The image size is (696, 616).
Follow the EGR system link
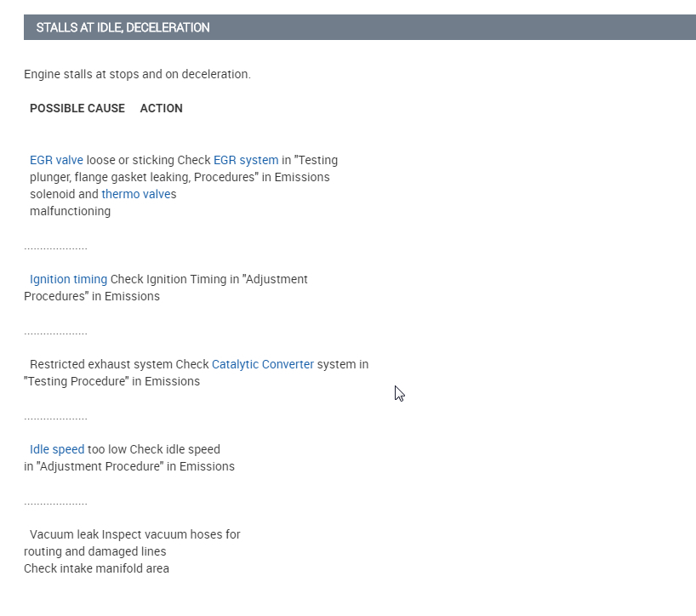(x=245, y=160)
